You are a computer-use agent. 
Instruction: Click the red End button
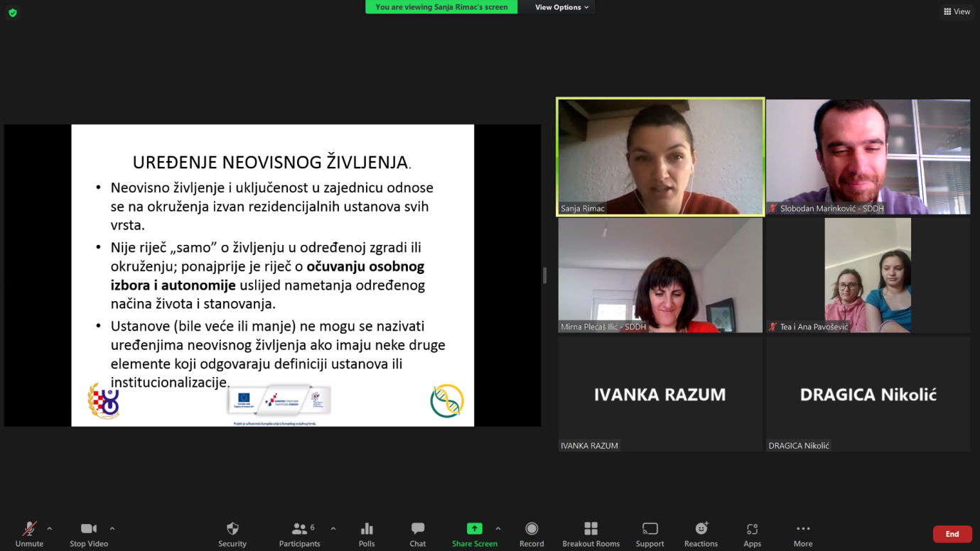952,534
